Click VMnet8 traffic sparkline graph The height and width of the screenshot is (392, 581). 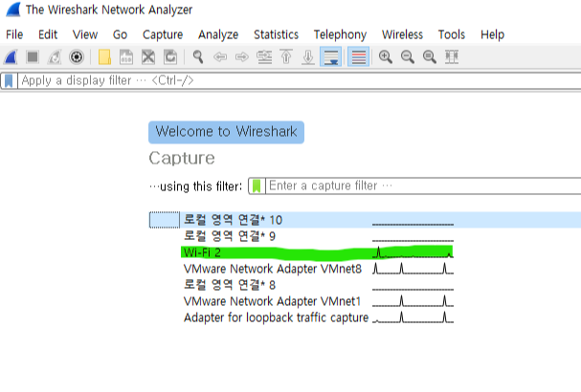[413, 269]
